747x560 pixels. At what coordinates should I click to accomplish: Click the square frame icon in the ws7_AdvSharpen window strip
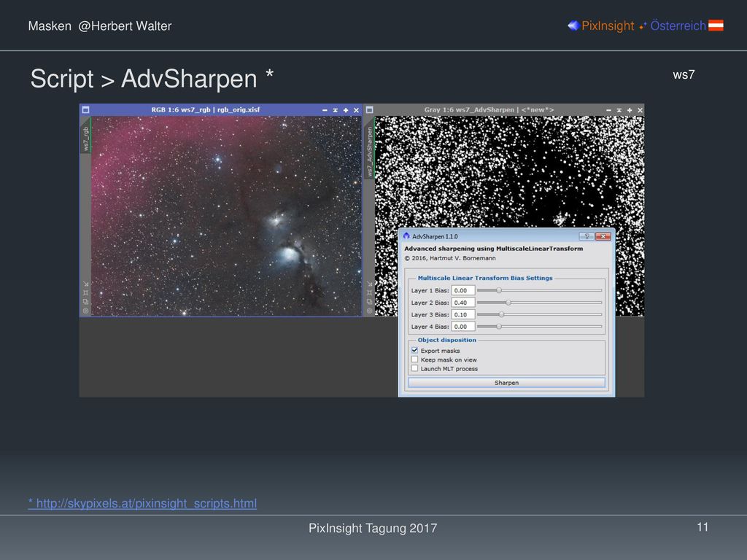[x=369, y=292]
